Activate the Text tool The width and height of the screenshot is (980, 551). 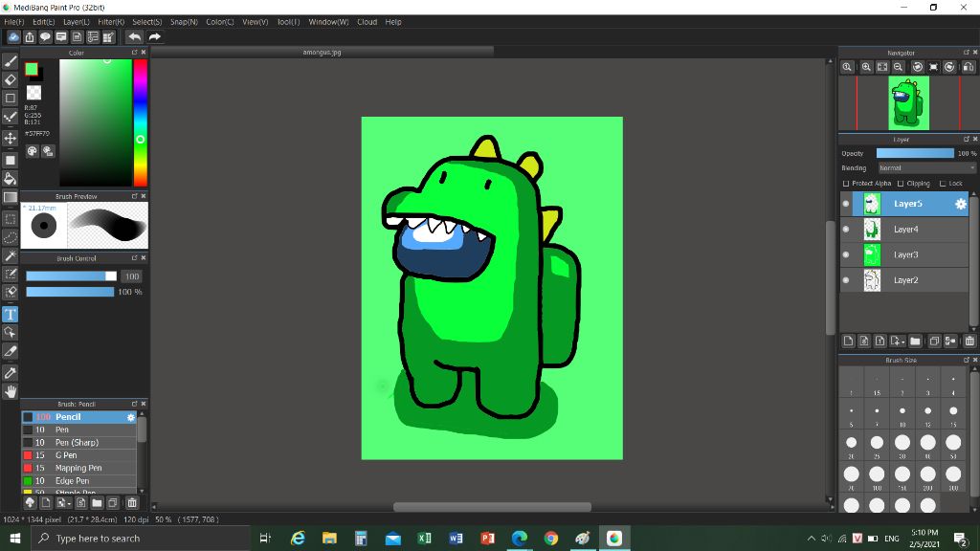[10, 314]
